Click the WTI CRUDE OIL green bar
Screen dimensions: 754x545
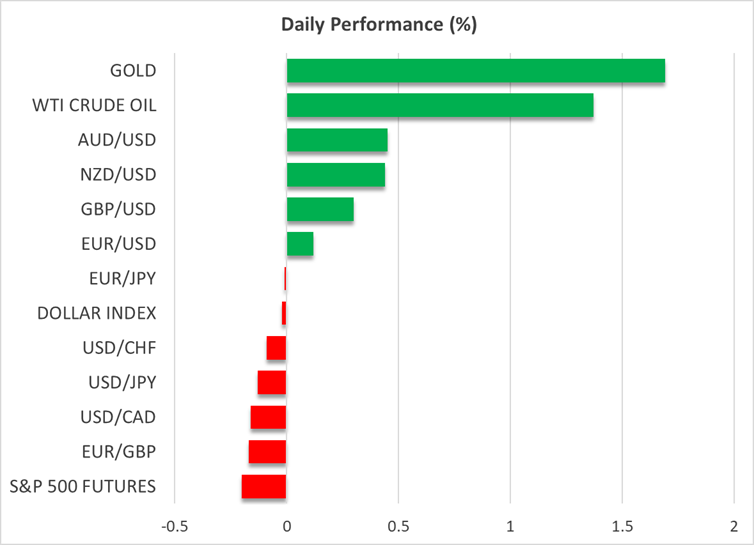439,106
